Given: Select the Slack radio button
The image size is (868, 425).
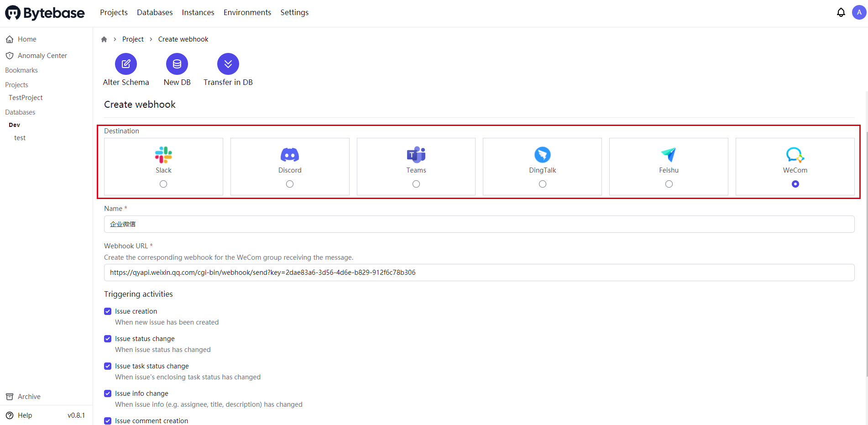Looking at the screenshot, I should click(163, 184).
